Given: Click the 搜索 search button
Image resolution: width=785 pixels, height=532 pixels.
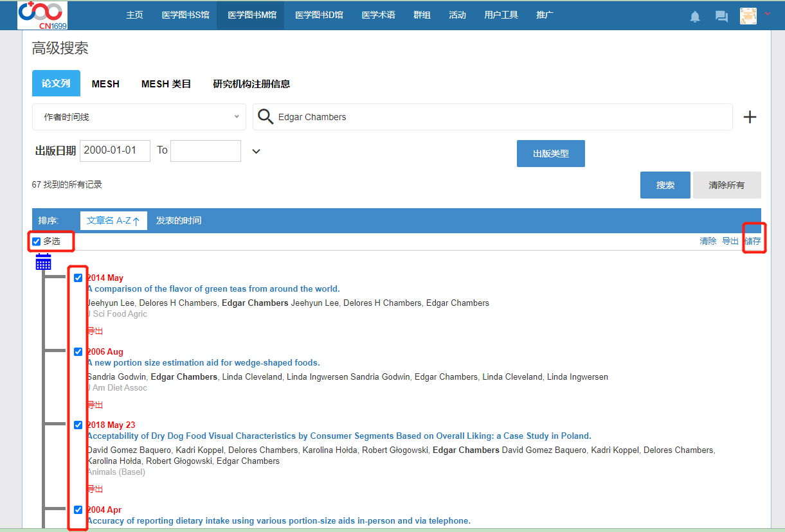Looking at the screenshot, I should pos(665,185).
